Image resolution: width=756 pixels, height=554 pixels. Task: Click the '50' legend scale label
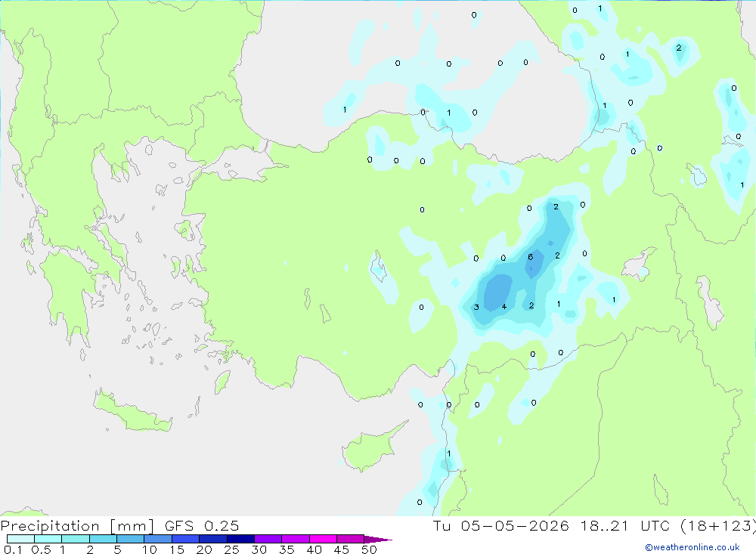370,549
